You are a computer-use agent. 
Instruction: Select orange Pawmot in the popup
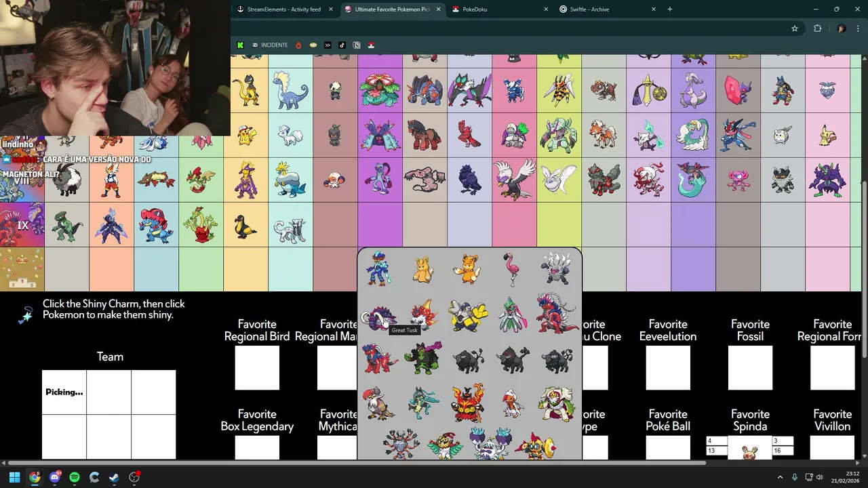pyautogui.click(x=468, y=268)
